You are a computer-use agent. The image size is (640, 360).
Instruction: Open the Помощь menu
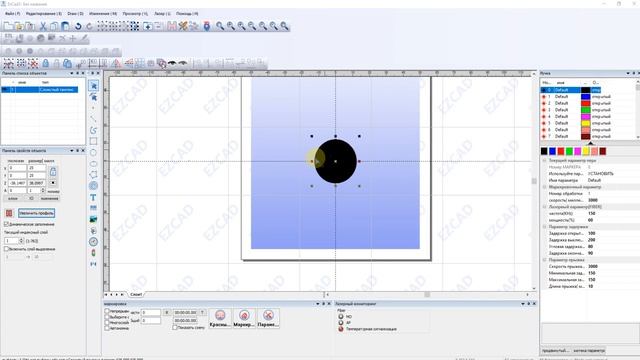pos(187,13)
